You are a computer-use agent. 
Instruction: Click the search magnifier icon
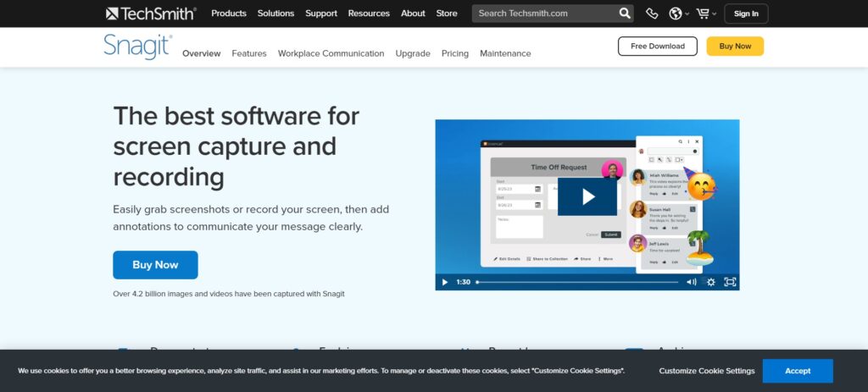[x=625, y=14]
